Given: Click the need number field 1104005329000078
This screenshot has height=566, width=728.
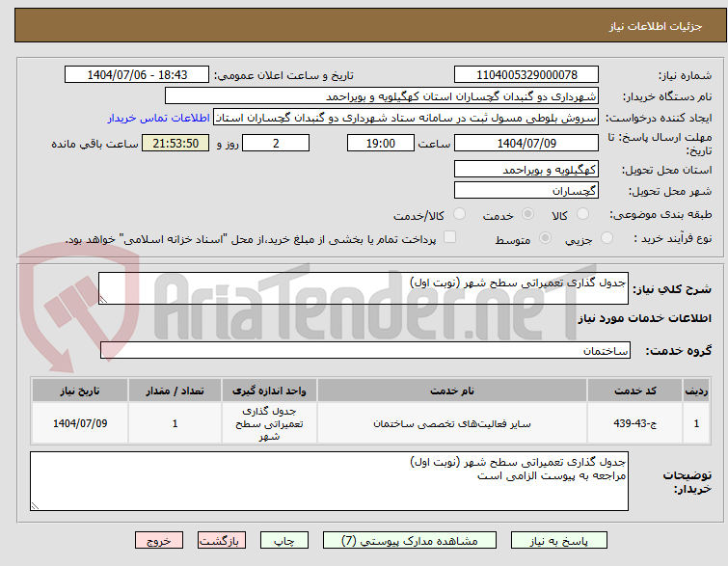Looking at the screenshot, I should click(x=526, y=75).
